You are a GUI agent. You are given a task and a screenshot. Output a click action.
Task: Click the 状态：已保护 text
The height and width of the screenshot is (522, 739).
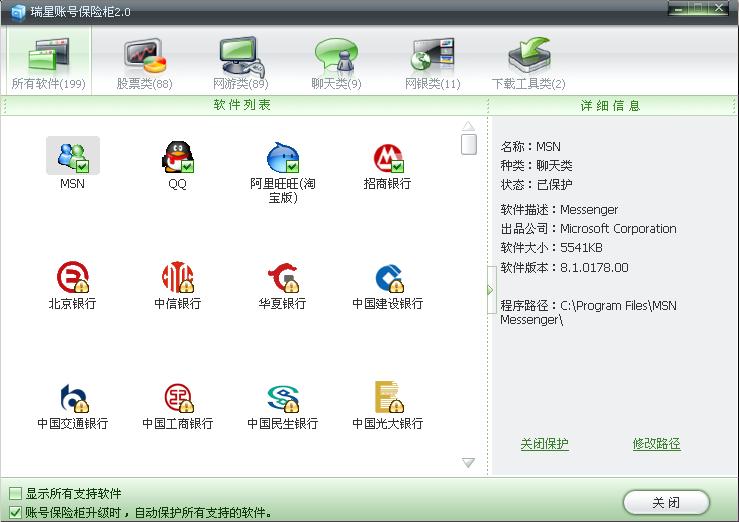coord(536,185)
